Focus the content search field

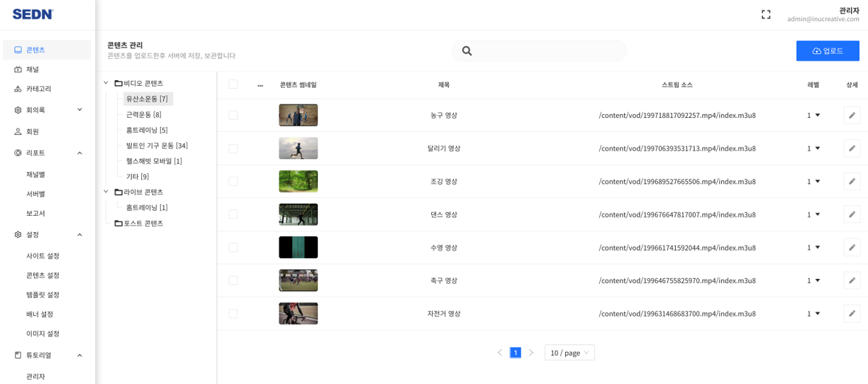click(539, 50)
